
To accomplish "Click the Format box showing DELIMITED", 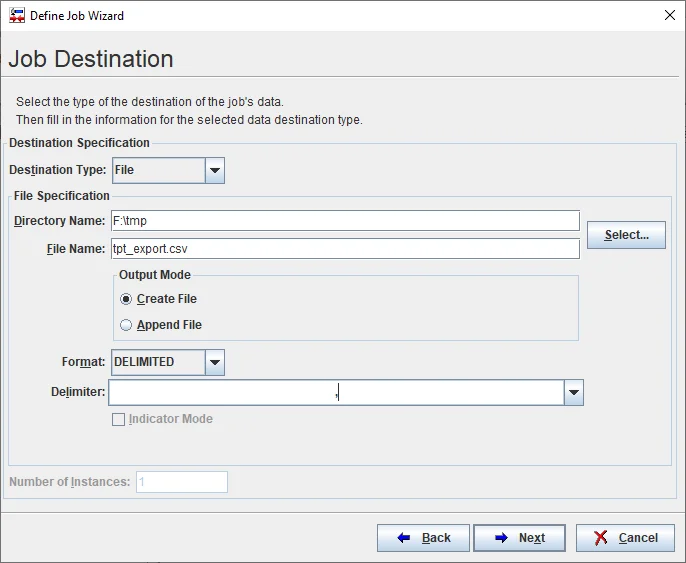I will 158,362.
